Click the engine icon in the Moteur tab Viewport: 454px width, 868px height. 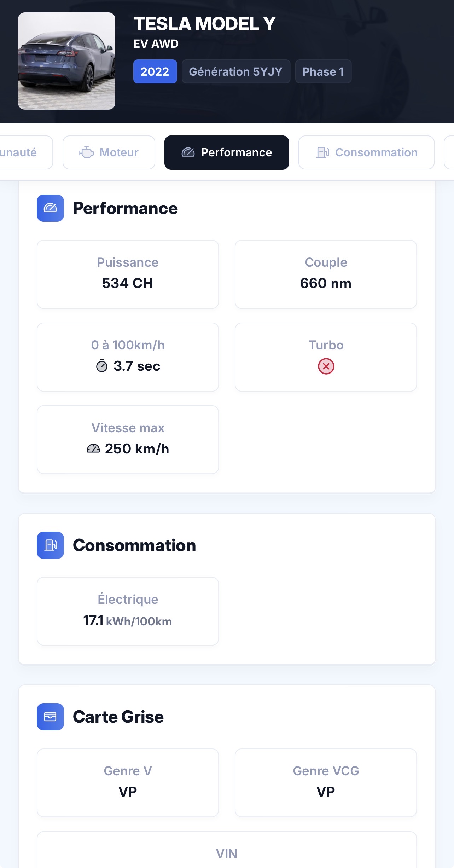[x=86, y=152]
